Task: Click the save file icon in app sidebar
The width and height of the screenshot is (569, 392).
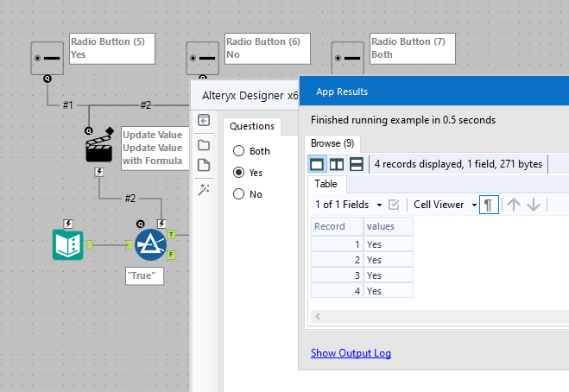Action: 204,165
